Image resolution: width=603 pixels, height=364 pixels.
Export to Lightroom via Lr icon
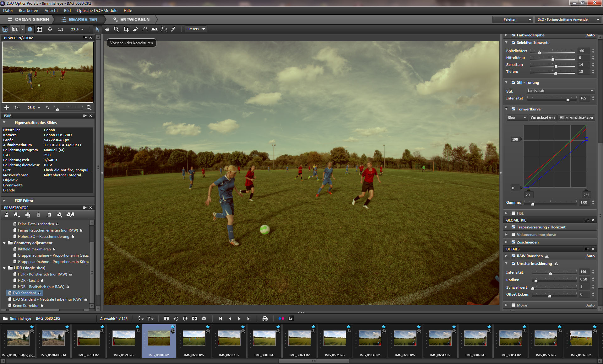click(291, 318)
